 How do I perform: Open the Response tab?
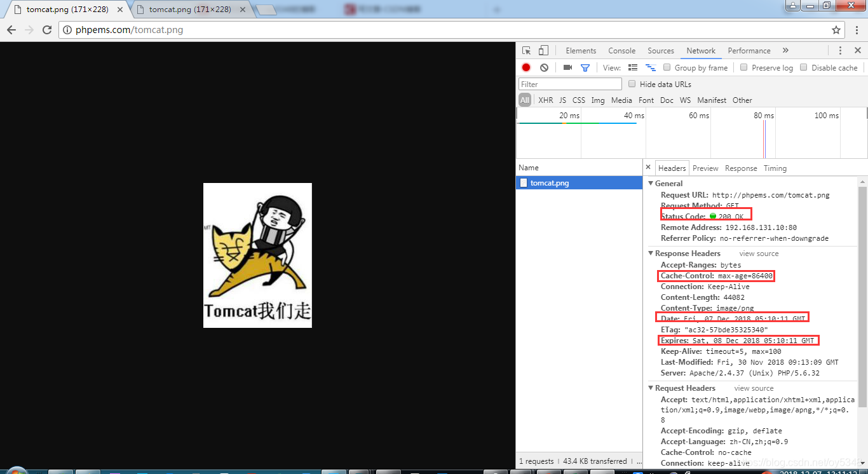[741, 168]
